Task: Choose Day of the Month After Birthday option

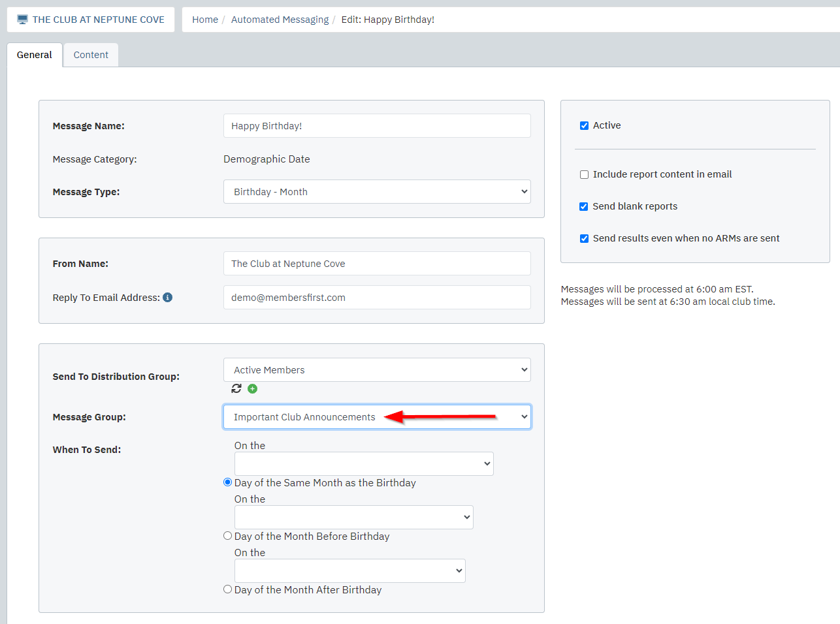Action: (x=227, y=589)
